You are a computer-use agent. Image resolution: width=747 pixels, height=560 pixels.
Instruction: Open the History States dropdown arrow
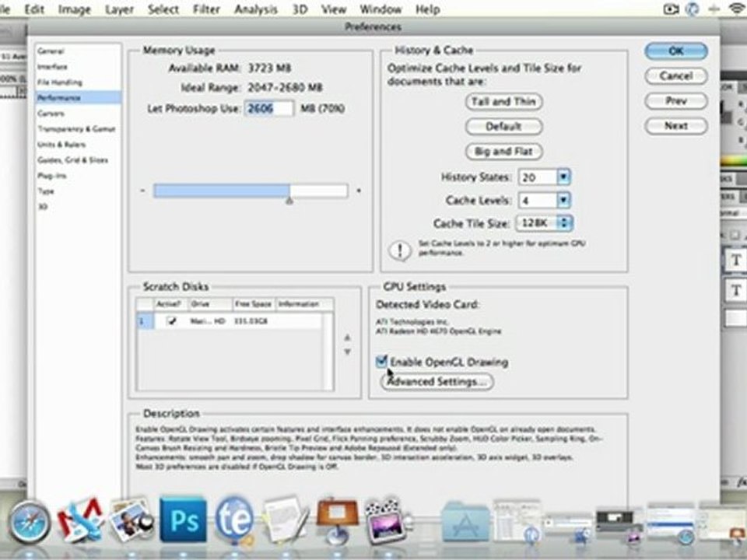click(563, 177)
